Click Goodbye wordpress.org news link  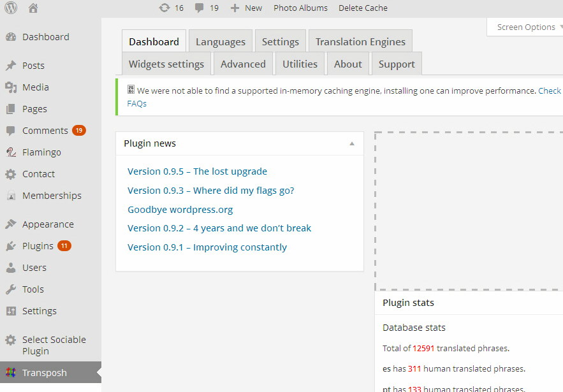click(180, 209)
